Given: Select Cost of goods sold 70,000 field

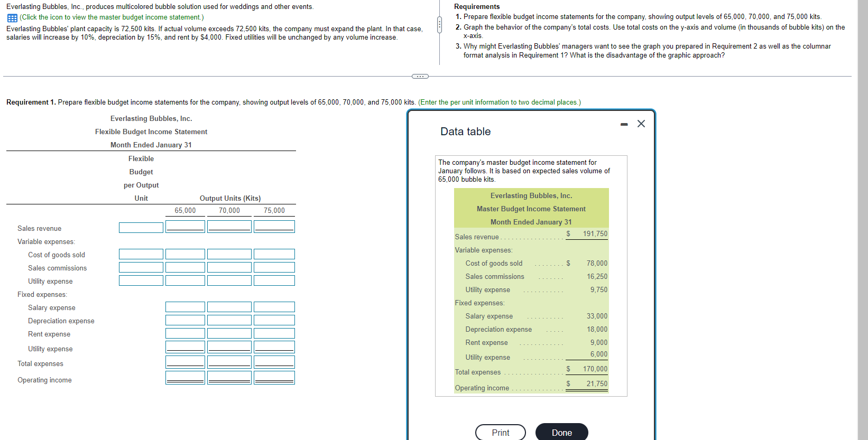Looking at the screenshot, I should click(x=229, y=254).
